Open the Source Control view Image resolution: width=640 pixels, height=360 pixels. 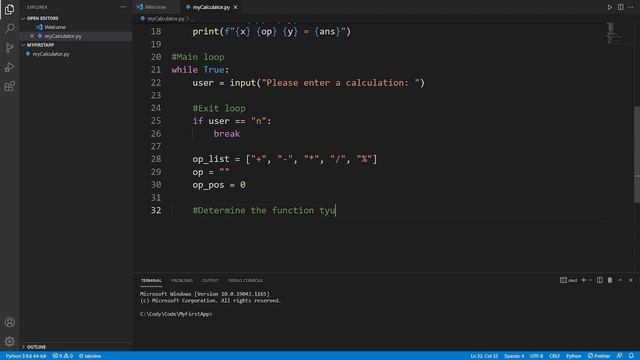[x=9, y=48]
